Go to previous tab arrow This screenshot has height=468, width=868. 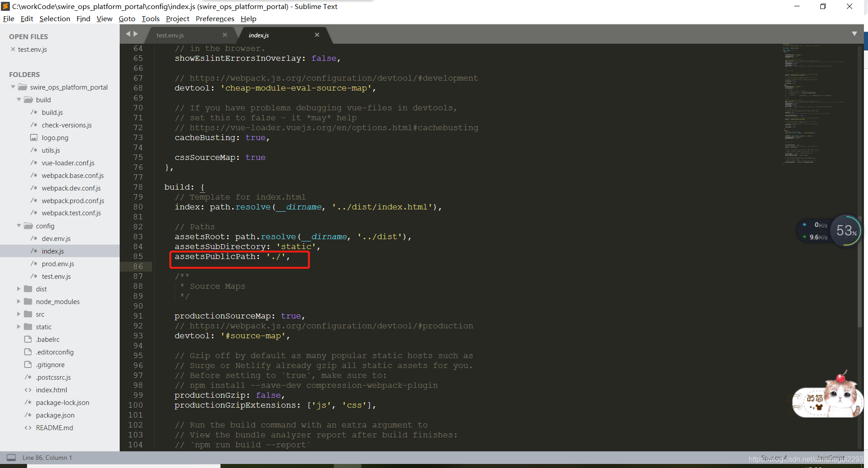tap(128, 34)
